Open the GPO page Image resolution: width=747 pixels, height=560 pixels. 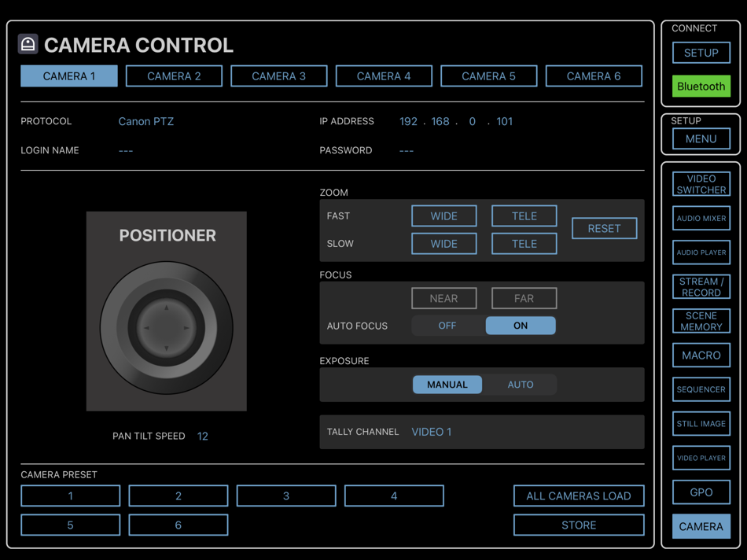click(701, 492)
